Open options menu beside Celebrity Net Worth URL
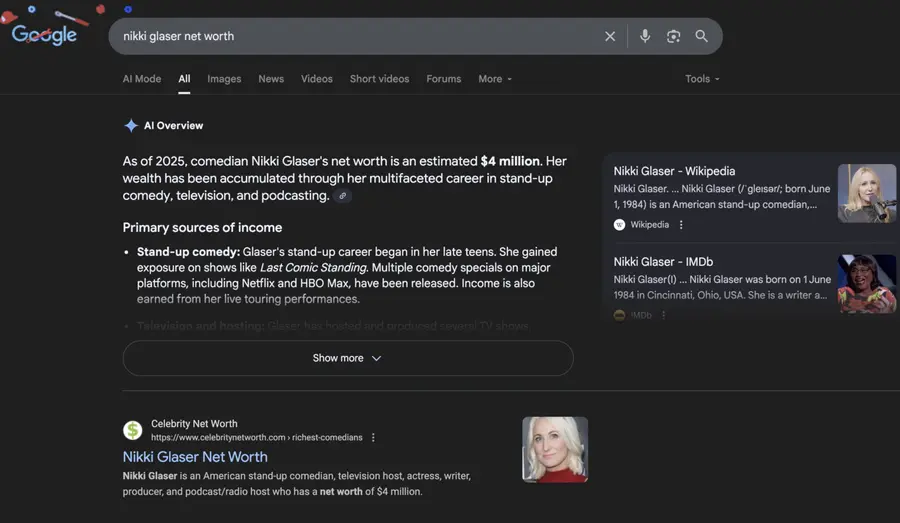The height and width of the screenshot is (523, 900). pyautogui.click(x=373, y=438)
